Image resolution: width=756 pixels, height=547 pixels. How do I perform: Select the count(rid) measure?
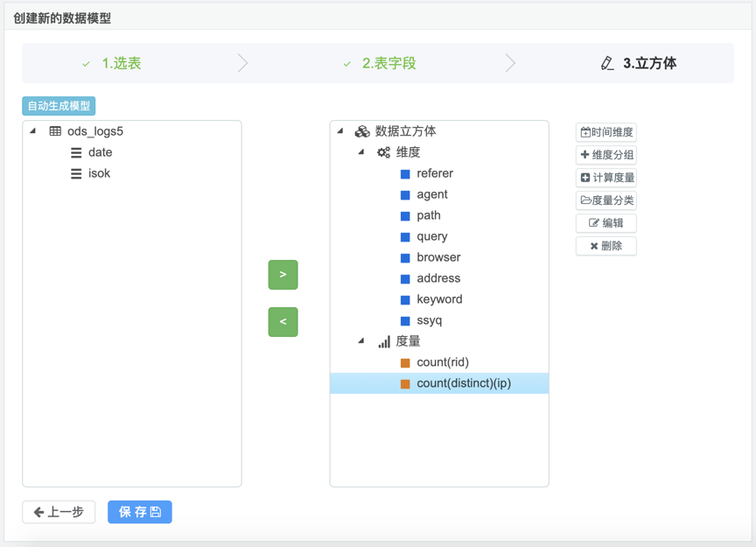click(442, 362)
